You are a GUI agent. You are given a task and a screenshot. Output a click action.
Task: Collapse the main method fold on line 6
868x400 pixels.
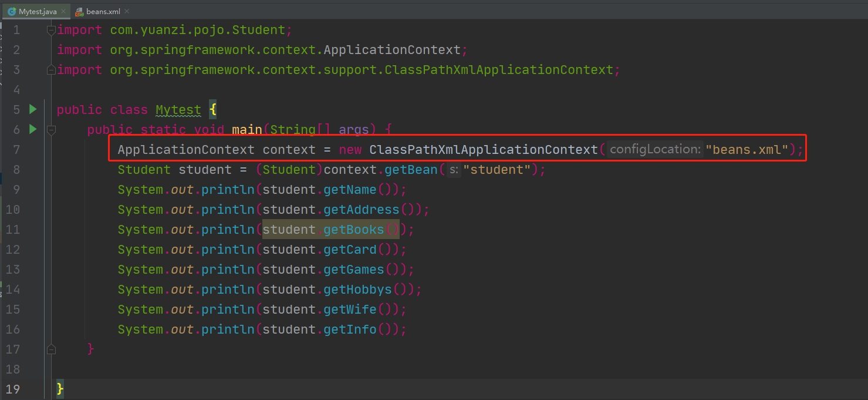pos(51,130)
